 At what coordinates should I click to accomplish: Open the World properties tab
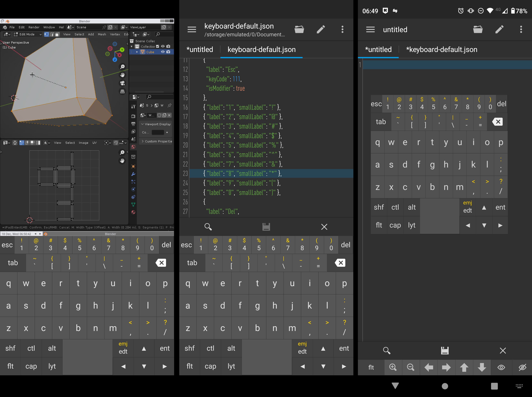pos(133,147)
